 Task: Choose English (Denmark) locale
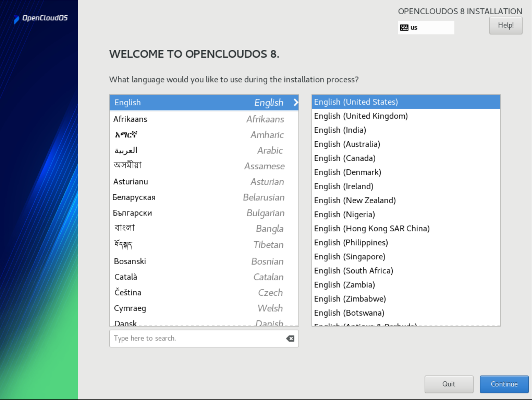pyautogui.click(x=406, y=172)
